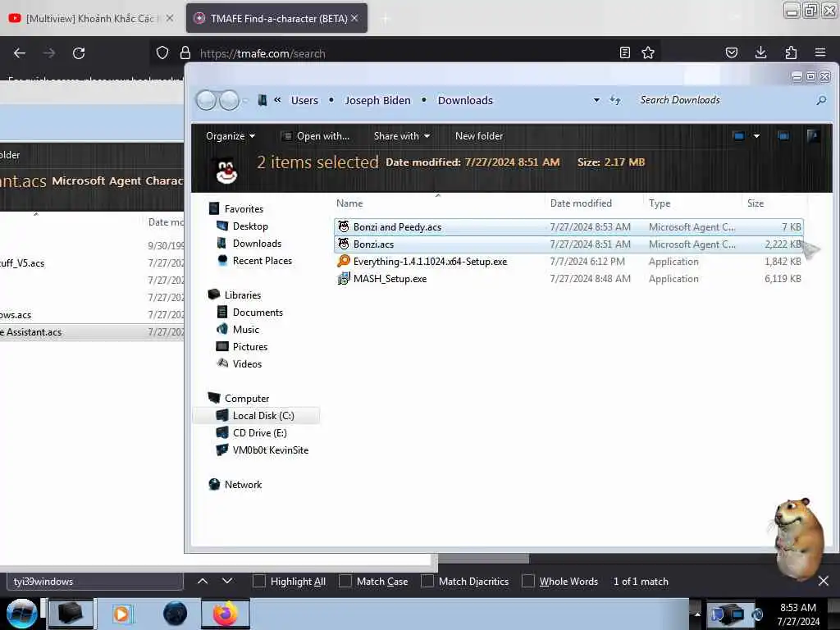840x630 pixels.
Task: Select the file Bonzi.acs
Action: 568,244
